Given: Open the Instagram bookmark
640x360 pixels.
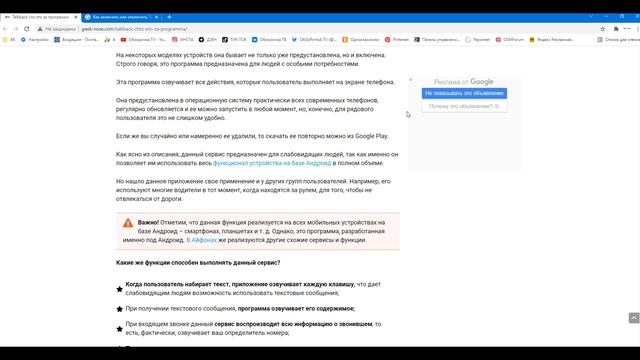Looking at the screenshot, I should 182,40.
